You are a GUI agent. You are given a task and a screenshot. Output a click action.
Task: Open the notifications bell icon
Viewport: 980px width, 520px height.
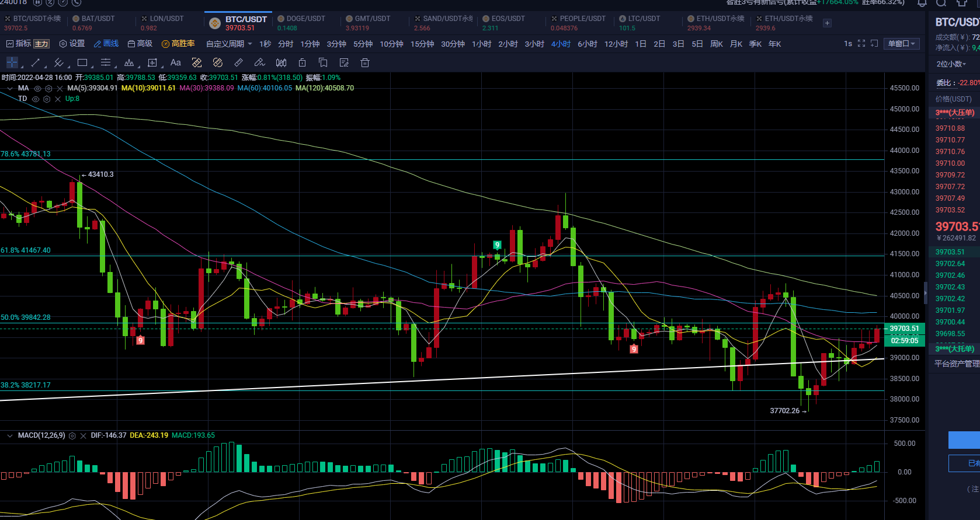pos(922,3)
